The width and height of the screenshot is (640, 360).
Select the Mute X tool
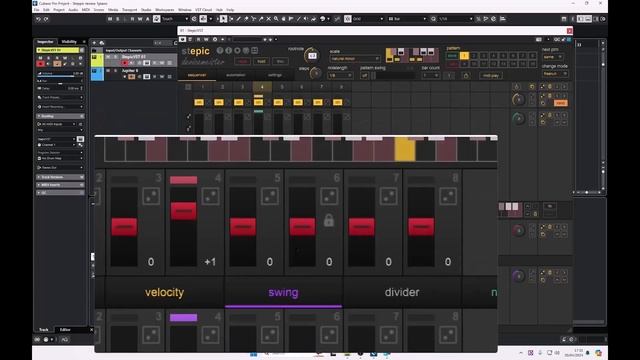pos(269,19)
